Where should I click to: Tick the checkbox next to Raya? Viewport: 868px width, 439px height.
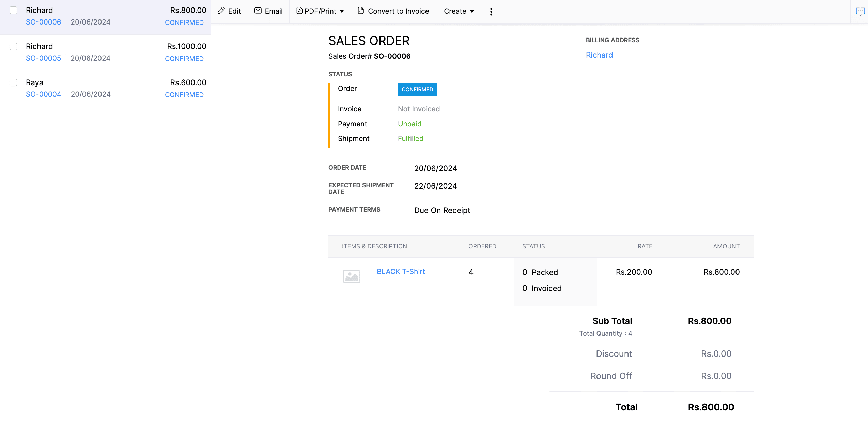click(13, 82)
